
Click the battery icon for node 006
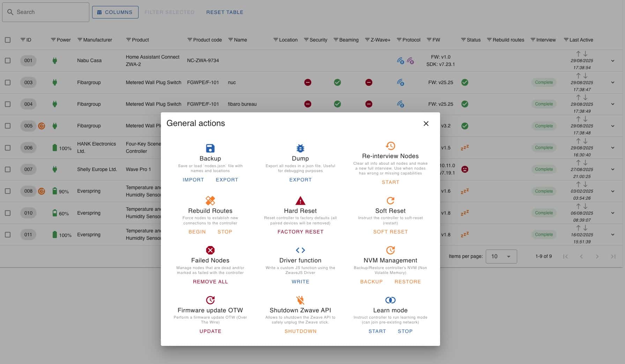pos(54,148)
